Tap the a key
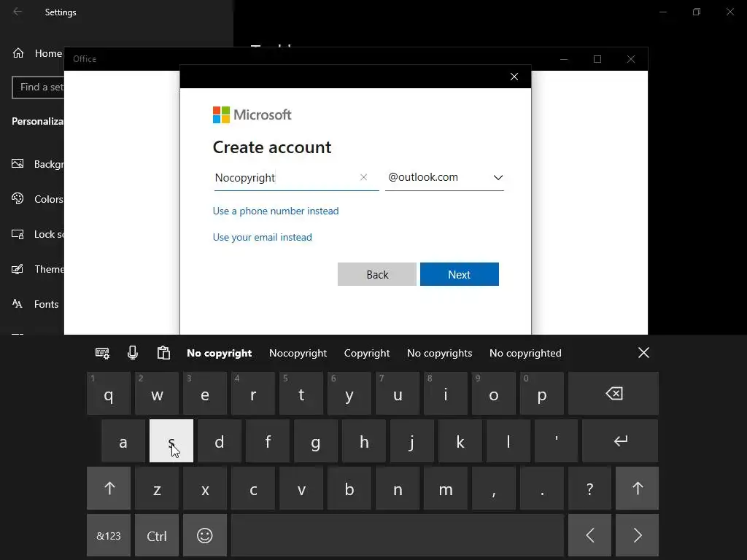 click(x=123, y=441)
